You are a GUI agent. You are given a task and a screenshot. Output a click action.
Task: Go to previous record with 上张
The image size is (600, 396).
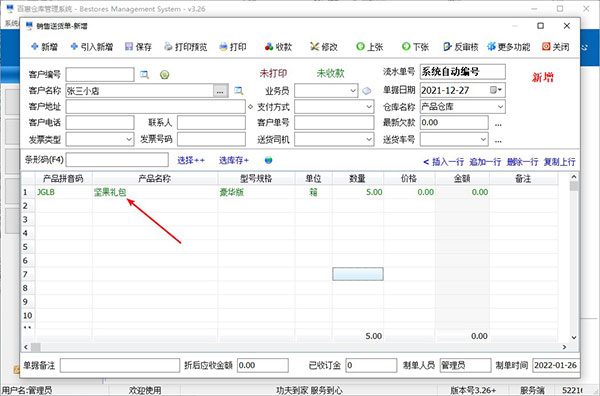tap(369, 47)
